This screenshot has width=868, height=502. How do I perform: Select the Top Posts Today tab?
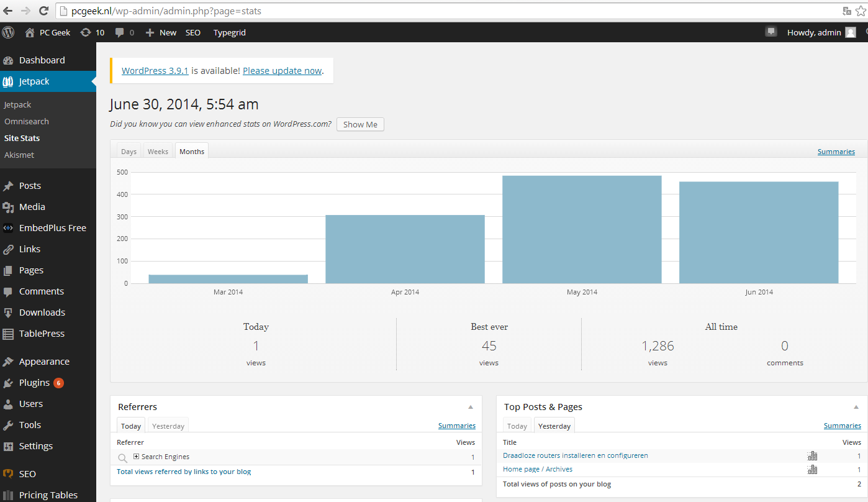pos(517,426)
